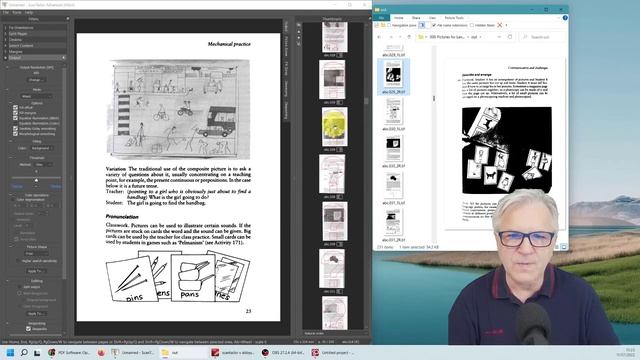
Task: Toggle File name extensions checkbox
Action: 434,25
